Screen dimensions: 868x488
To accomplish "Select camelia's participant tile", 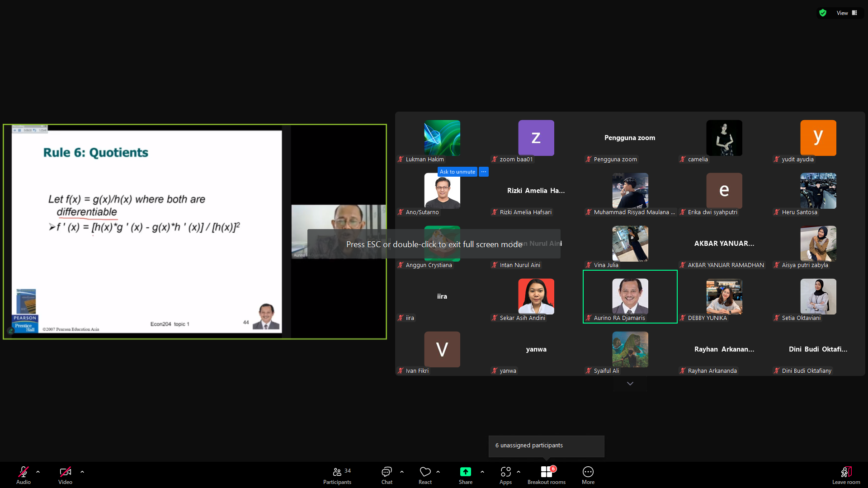I will (724, 138).
